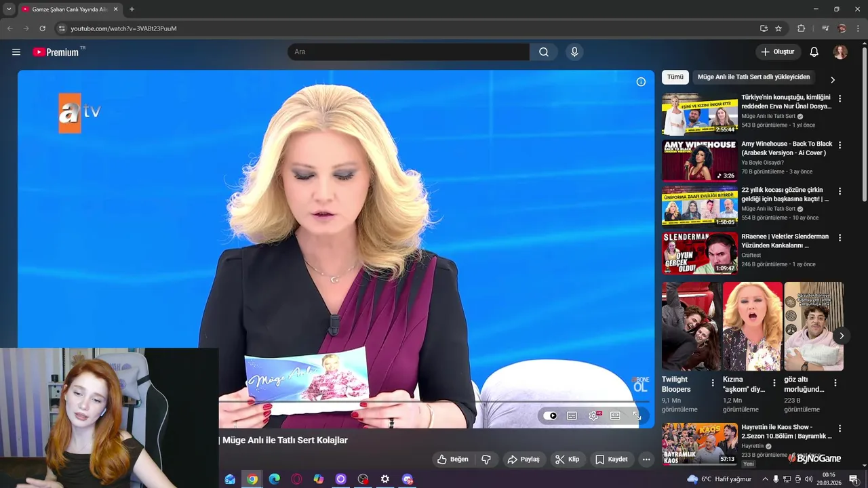This screenshot has height=488, width=868.
Task: Open Chrome extensions puzzle icon
Action: click(801, 28)
